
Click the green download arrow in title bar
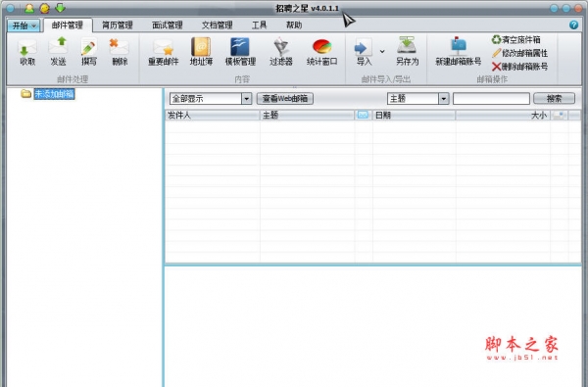(x=60, y=8)
